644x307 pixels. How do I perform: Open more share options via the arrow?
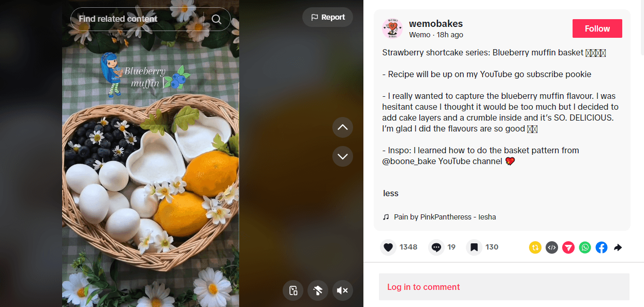pos(618,247)
